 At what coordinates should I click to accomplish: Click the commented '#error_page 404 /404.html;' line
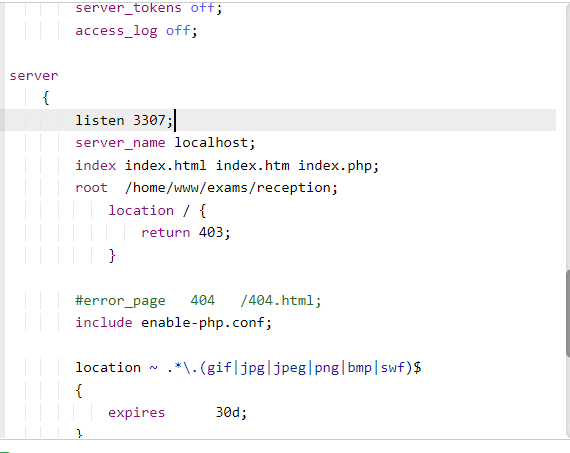pyautogui.click(x=198, y=301)
